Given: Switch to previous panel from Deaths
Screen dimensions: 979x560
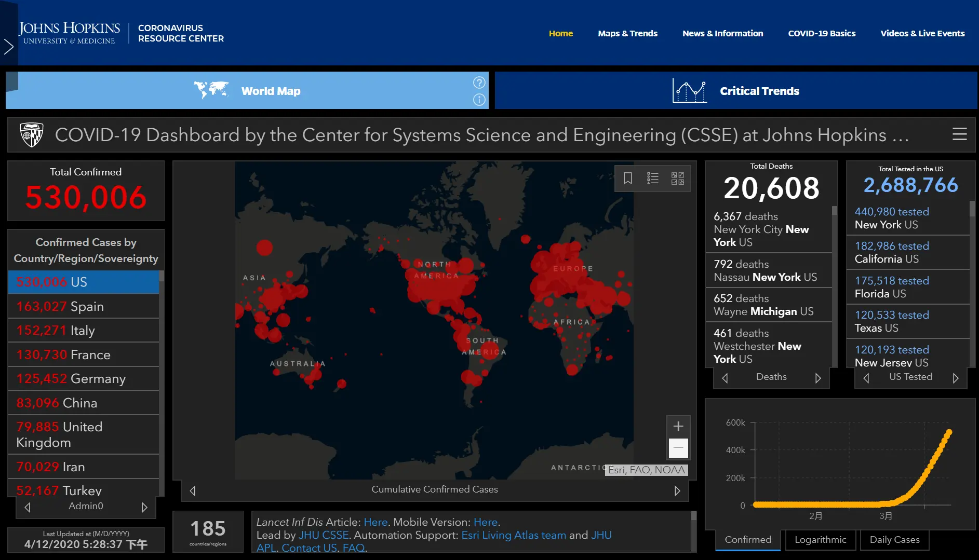Looking at the screenshot, I should click(x=725, y=378).
